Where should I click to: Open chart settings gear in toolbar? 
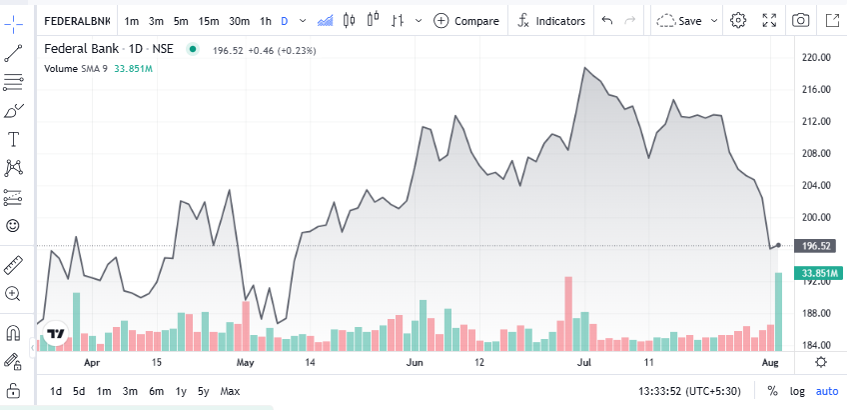[738, 21]
